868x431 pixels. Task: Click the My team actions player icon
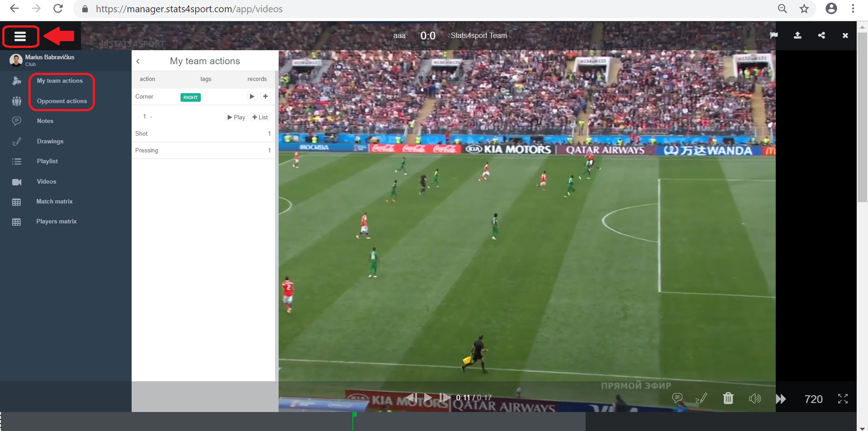point(17,81)
